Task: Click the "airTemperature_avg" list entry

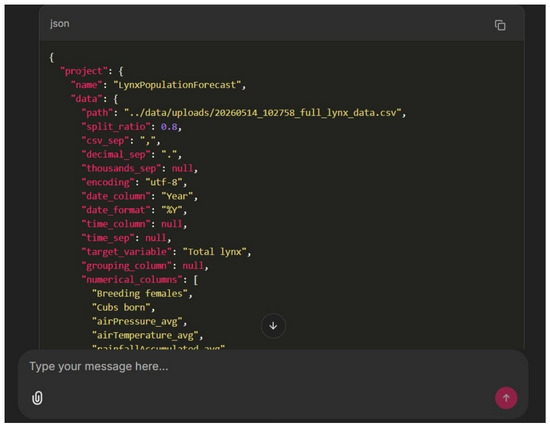Action: (x=145, y=335)
